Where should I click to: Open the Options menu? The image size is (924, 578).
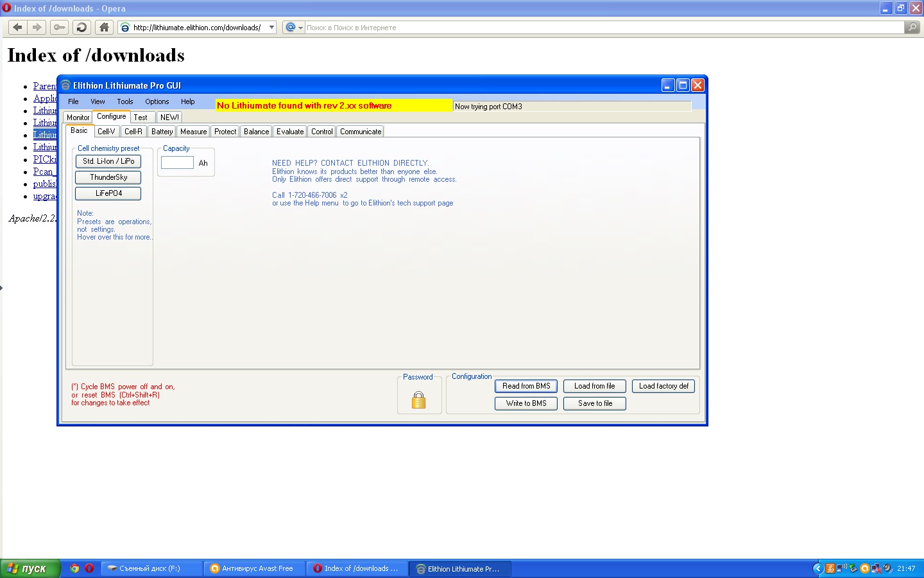pos(157,101)
